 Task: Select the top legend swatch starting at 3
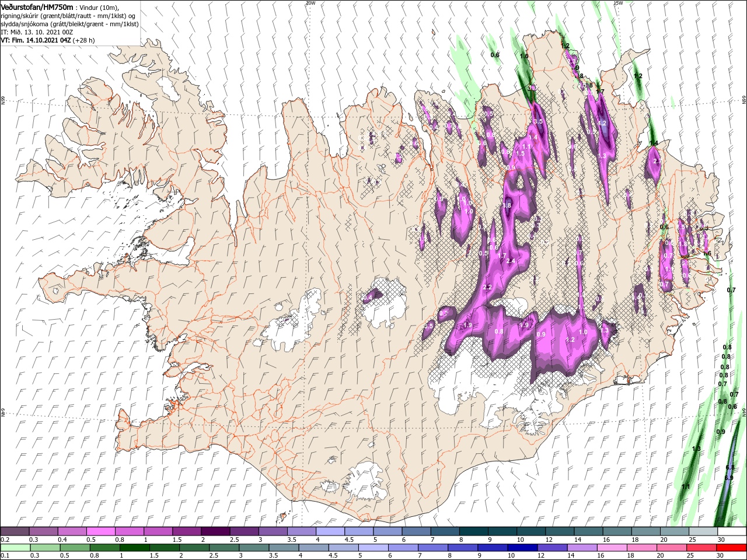click(x=272, y=531)
